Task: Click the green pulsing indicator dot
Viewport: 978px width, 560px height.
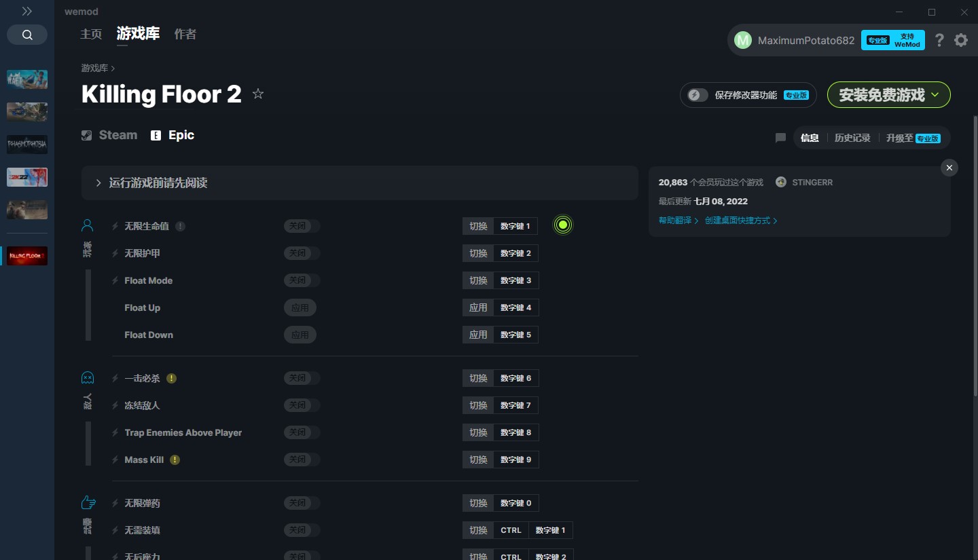Action: click(x=562, y=225)
